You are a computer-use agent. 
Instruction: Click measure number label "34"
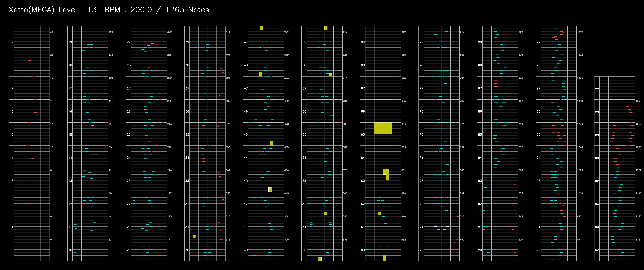click(x=187, y=158)
